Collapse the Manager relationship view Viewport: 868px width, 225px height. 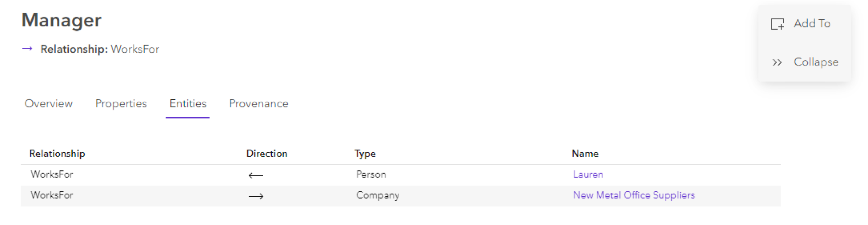(x=816, y=62)
